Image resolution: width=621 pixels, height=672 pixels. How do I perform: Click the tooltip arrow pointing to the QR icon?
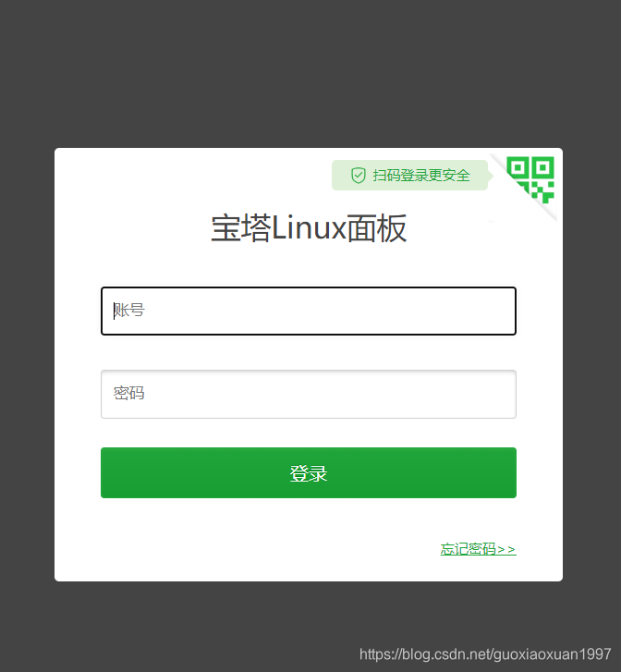[x=491, y=176]
